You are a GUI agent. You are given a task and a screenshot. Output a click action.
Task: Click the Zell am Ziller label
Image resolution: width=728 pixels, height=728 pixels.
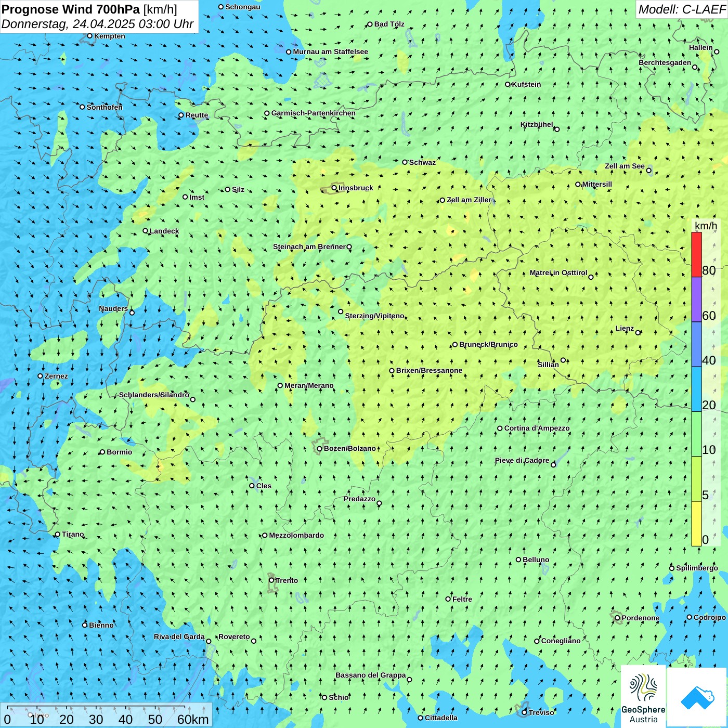pyautogui.click(x=469, y=200)
